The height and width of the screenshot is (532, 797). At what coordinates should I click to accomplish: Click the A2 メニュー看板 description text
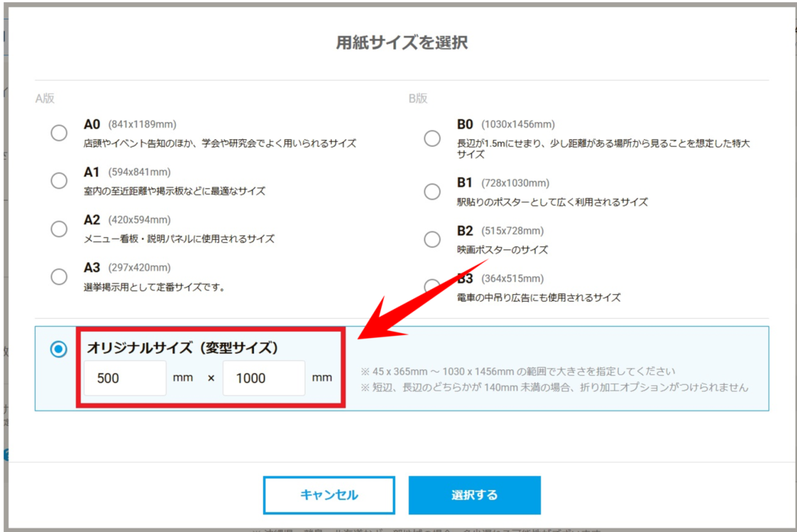click(x=179, y=239)
